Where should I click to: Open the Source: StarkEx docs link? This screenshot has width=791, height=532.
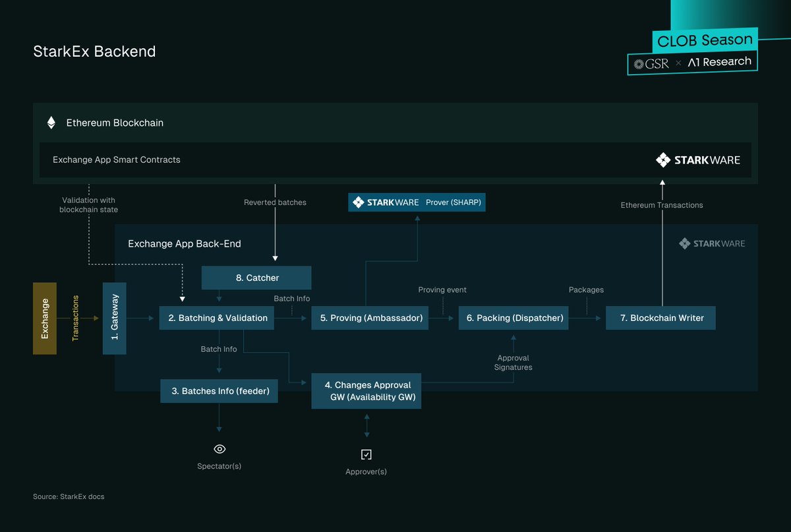click(x=69, y=496)
